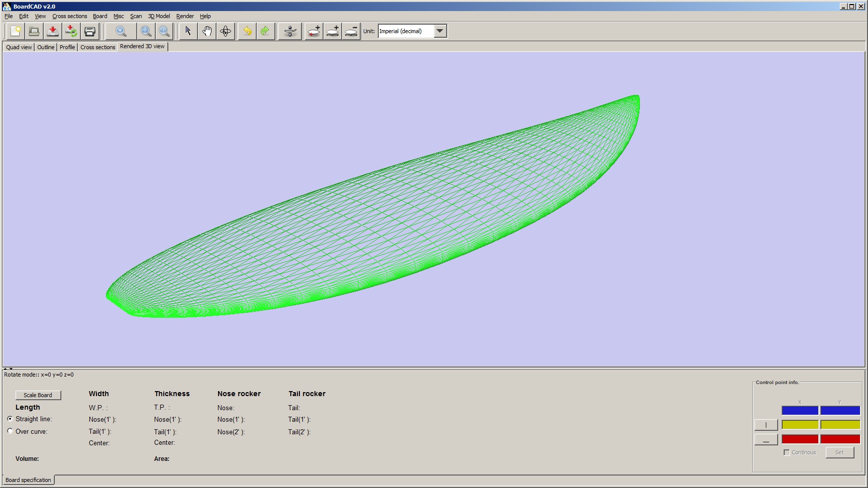
Task: Open the 3D Model menu
Action: [x=159, y=16]
